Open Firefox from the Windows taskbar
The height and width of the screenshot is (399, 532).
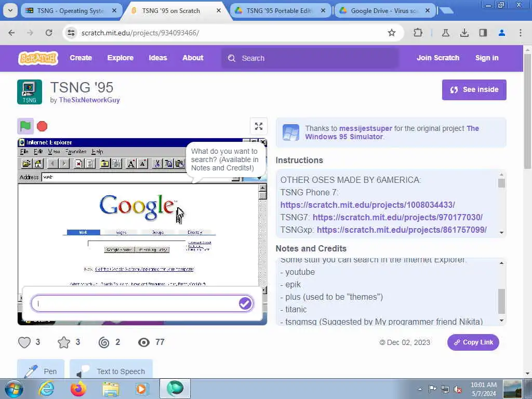tap(78, 389)
